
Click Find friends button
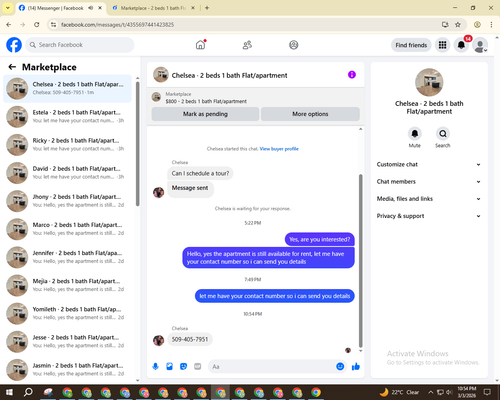click(411, 45)
